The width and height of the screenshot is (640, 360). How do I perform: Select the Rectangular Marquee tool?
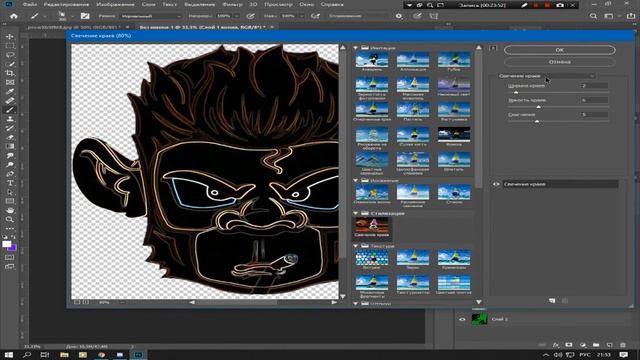click(x=10, y=46)
